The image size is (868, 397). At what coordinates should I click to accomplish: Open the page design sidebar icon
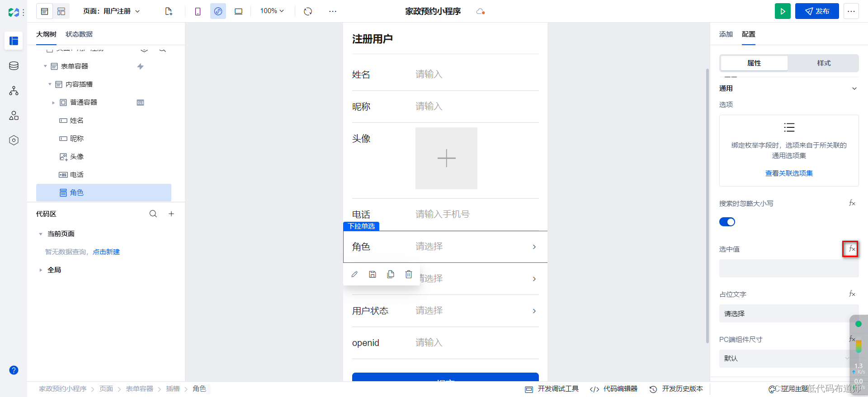(14, 41)
